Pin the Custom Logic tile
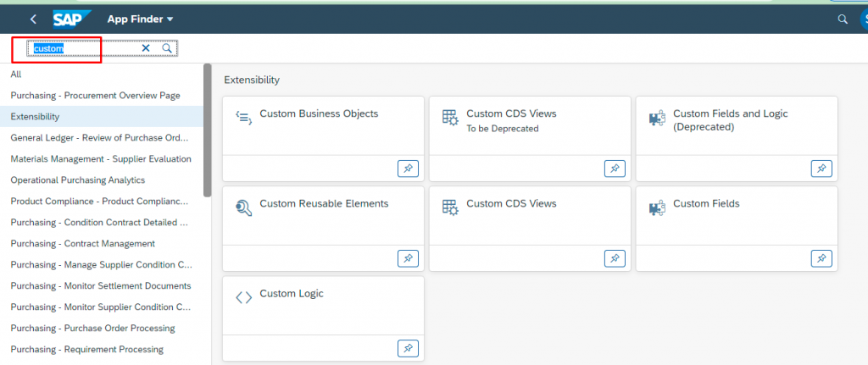 [x=408, y=348]
